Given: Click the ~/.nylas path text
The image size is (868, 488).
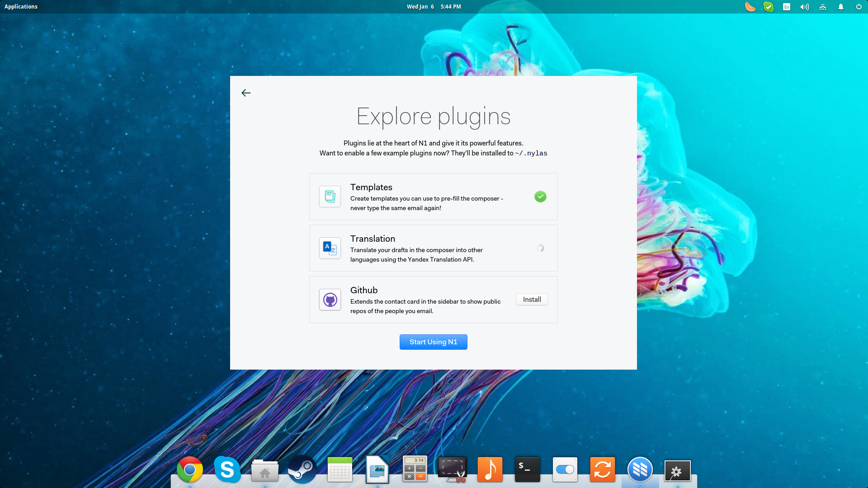Looking at the screenshot, I should click(531, 153).
